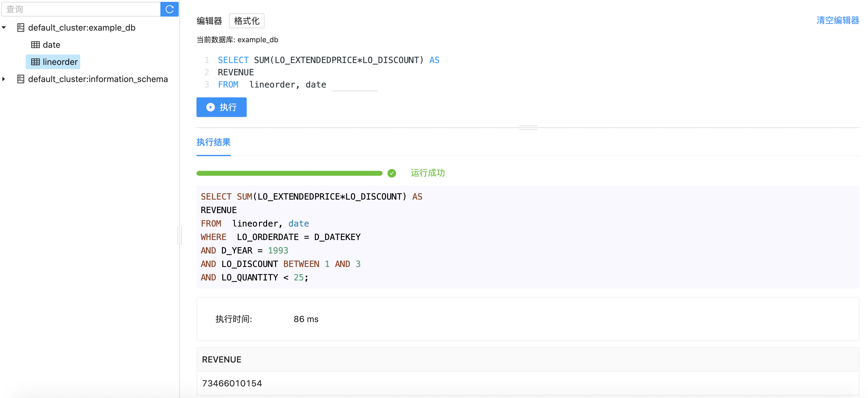Click the database icon of example_db
Viewport: 868px width, 398px height.
[21, 28]
